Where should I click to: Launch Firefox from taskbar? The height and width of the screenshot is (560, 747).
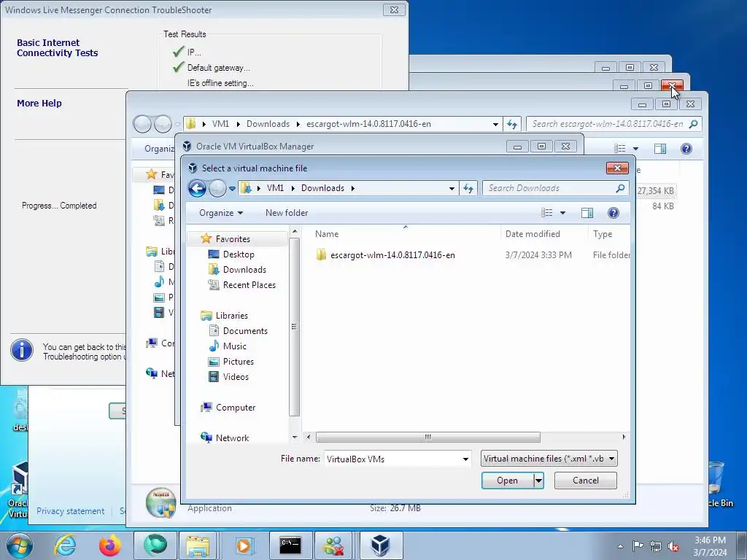tap(109, 545)
